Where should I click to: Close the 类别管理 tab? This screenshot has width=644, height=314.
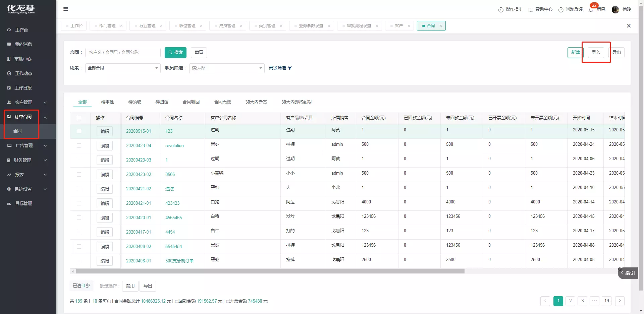coord(281,26)
